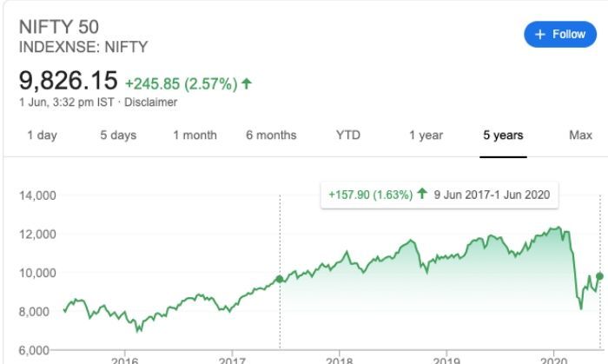Open the Disclaimer link
The height and width of the screenshot is (364, 608).
(154, 103)
